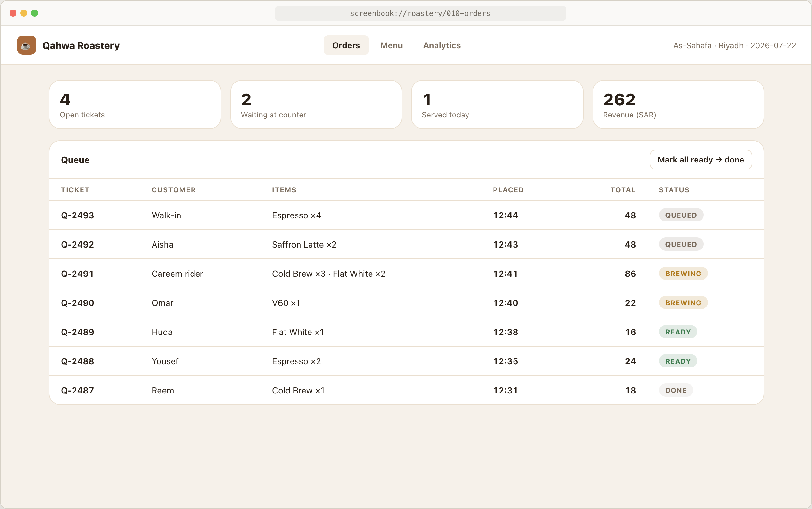Click the Espresso ×2 items cell

point(297,361)
